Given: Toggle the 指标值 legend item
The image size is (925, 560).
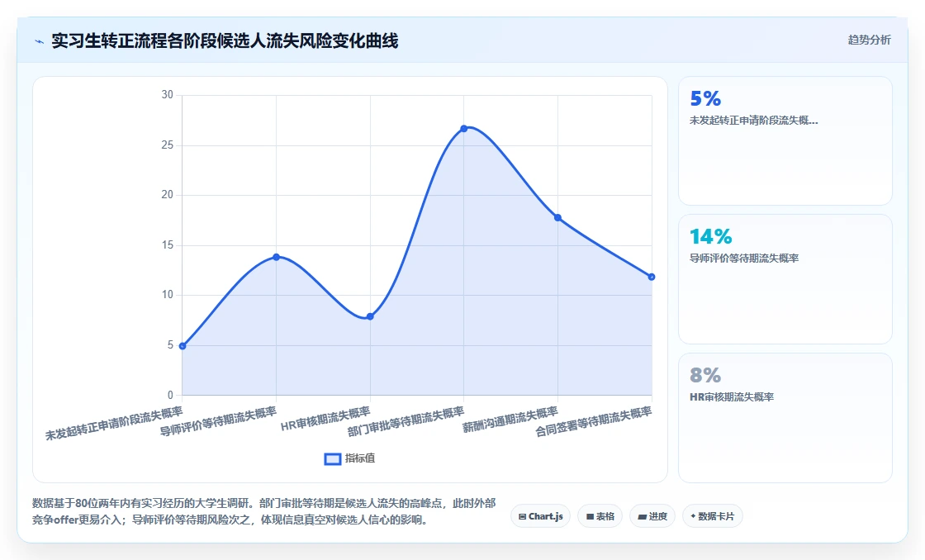Looking at the screenshot, I should pyautogui.click(x=350, y=458).
